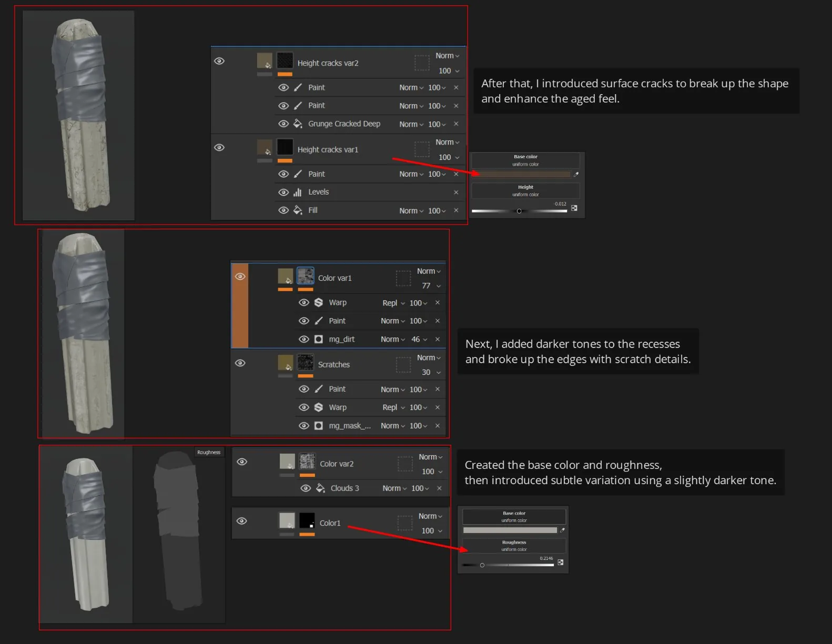Pick color with eyedropper beside gray base color
Viewport: 832px width, 644px height.
562,530
